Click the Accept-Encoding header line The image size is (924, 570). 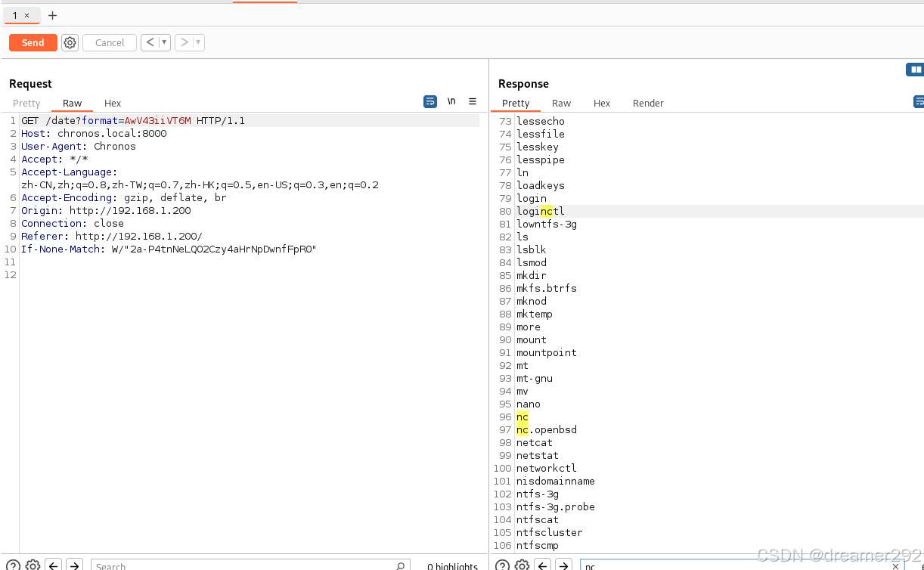124,198
